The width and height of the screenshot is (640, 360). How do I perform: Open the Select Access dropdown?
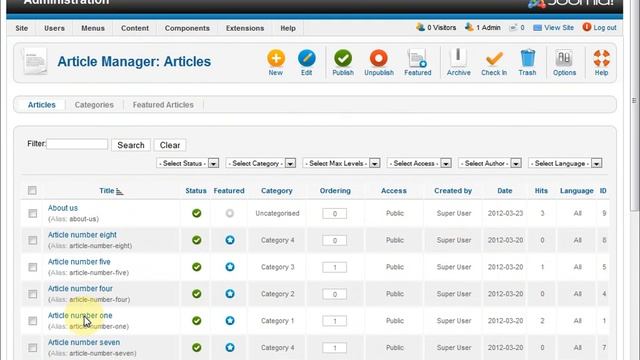[419, 163]
